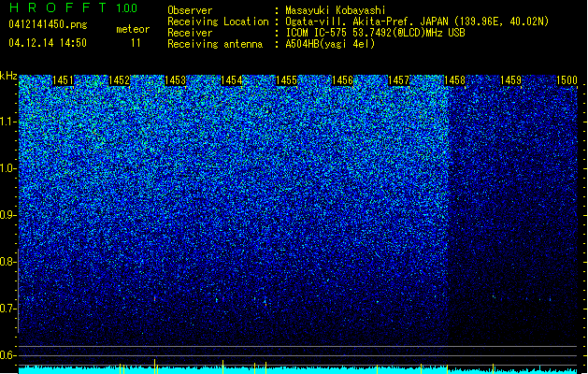This screenshot has height=374, width=588.
Task: Click the 1452 time marker
Action: click(x=119, y=80)
